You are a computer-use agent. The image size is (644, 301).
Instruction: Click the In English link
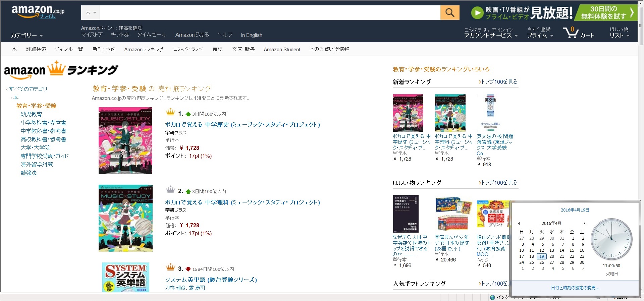[x=252, y=35]
